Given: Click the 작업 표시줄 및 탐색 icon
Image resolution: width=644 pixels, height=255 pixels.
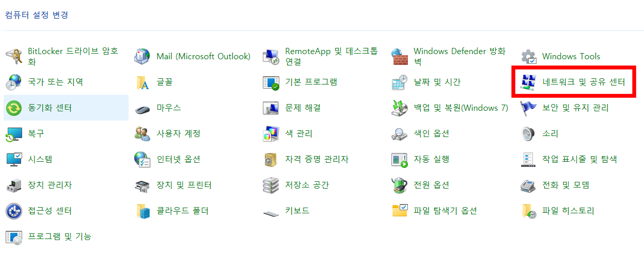Looking at the screenshot, I should 528,159.
